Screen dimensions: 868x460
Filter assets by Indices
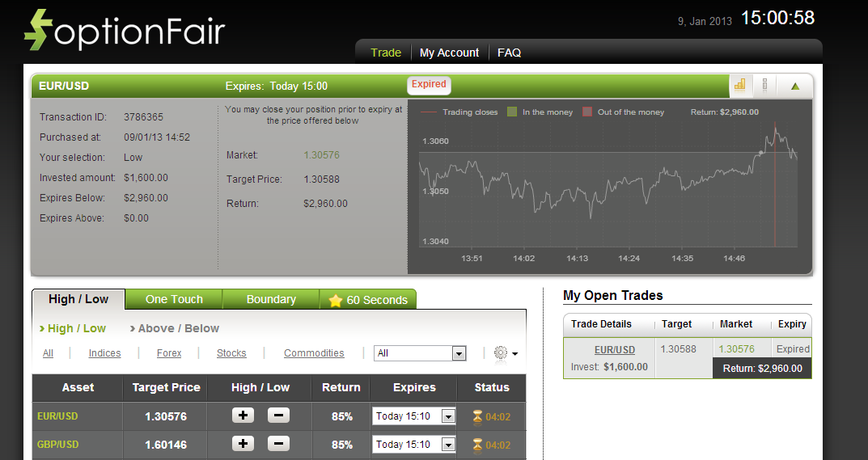click(x=104, y=353)
